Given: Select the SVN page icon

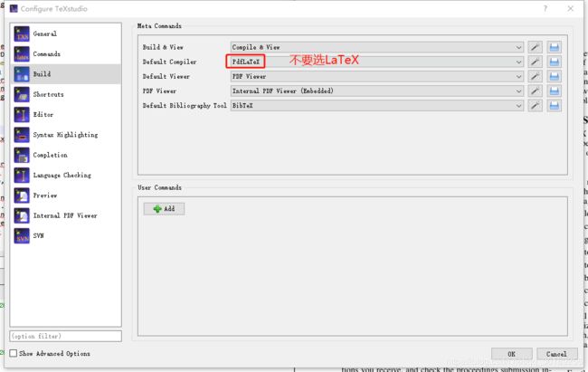Looking at the screenshot, I should coord(22,235).
